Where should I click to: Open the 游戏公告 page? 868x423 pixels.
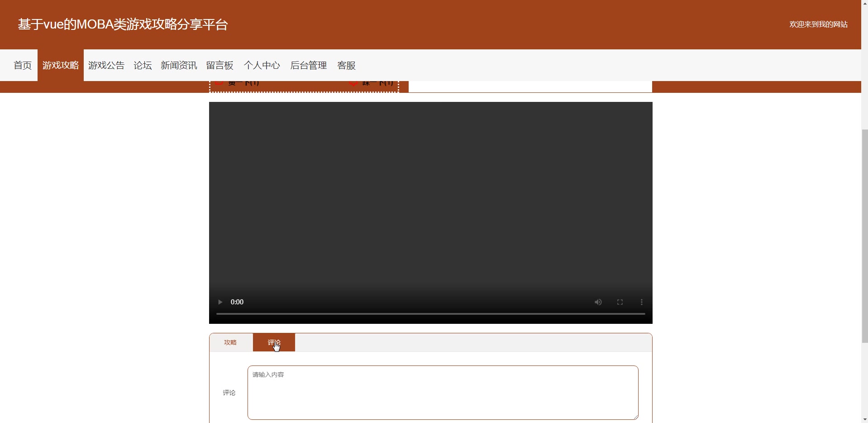click(106, 65)
